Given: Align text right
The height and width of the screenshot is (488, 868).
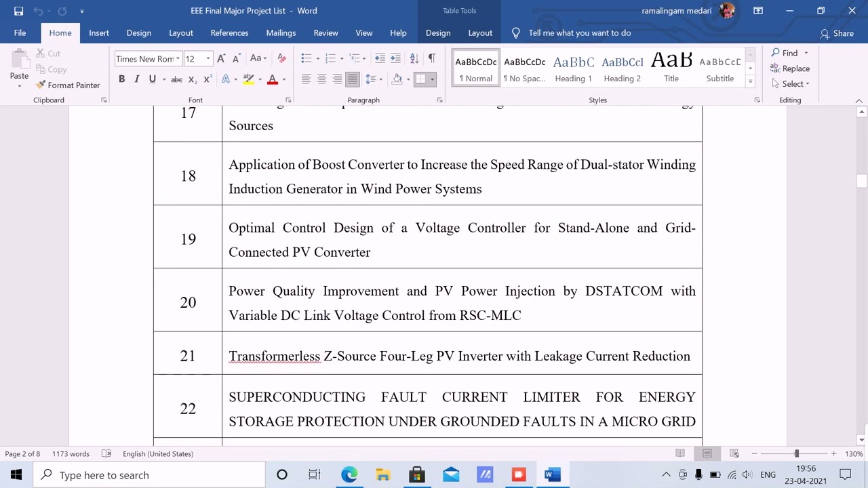Looking at the screenshot, I should 337,79.
